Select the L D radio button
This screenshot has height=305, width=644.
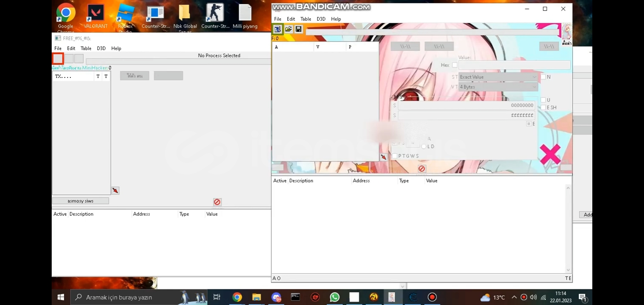424,147
